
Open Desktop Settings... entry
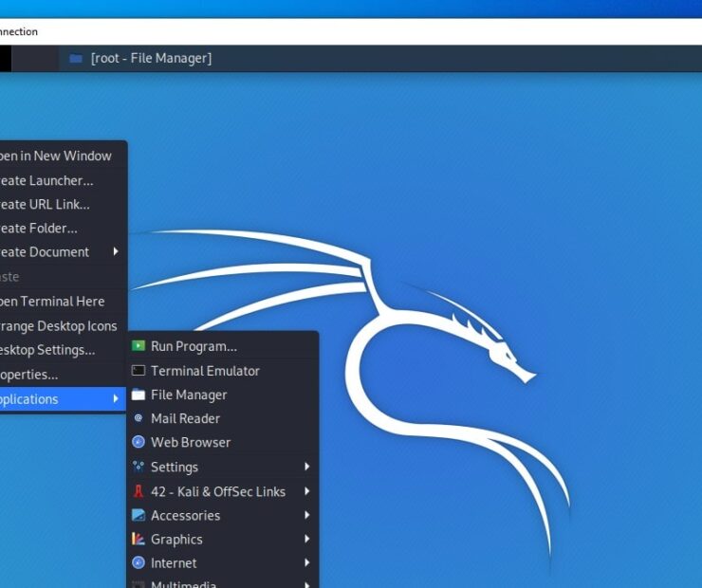63,350
